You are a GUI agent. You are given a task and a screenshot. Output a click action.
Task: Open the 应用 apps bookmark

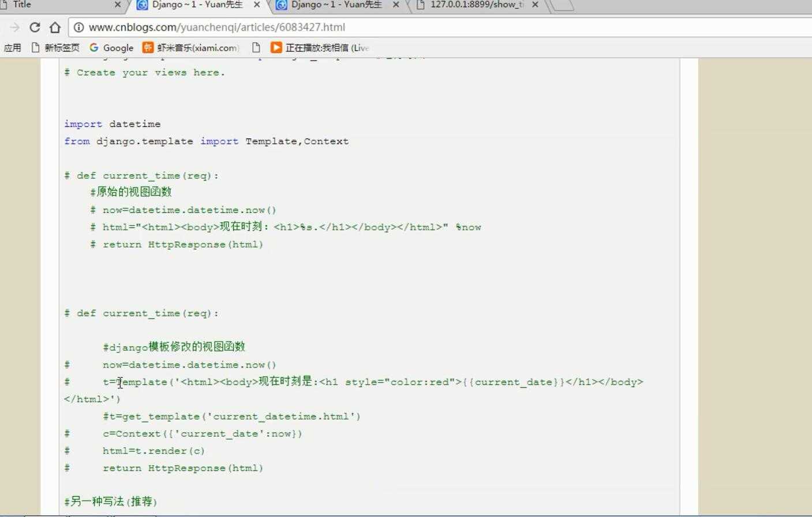coord(12,48)
